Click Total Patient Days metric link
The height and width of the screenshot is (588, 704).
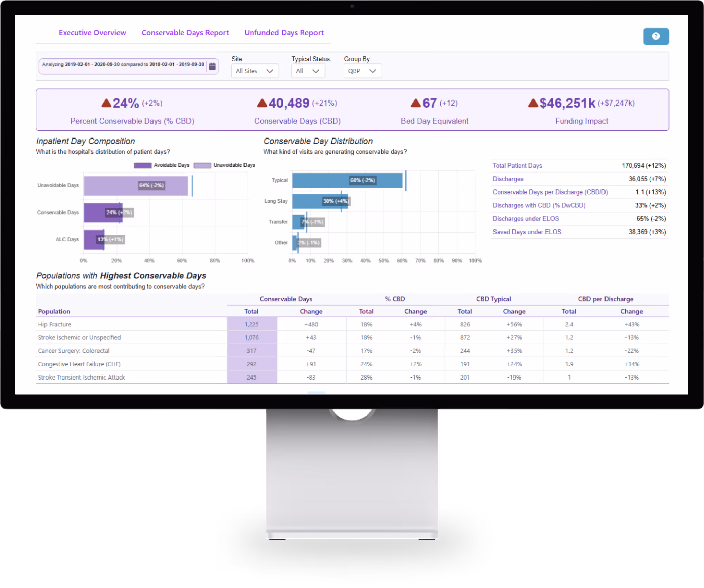pos(517,166)
